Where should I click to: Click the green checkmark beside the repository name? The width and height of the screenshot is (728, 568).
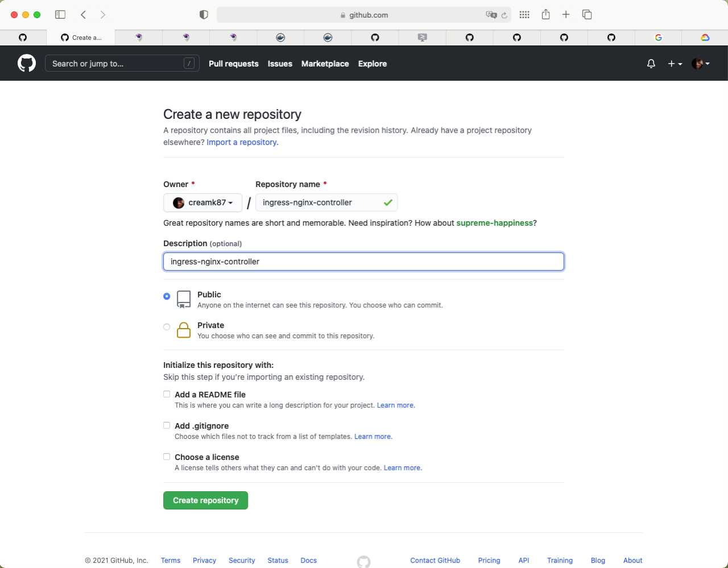pos(388,202)
